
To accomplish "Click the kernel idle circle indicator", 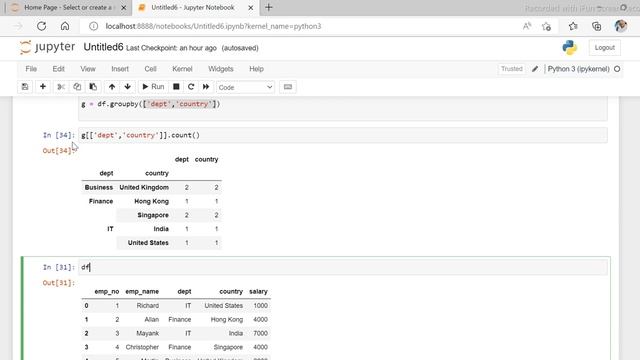I will (617, 69).
